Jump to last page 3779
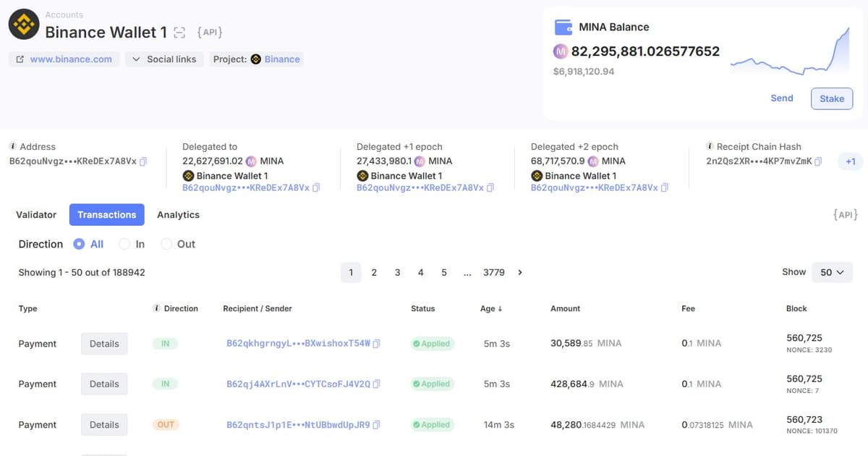The height and width of the screenshot is (456, 868). [494, 272]
